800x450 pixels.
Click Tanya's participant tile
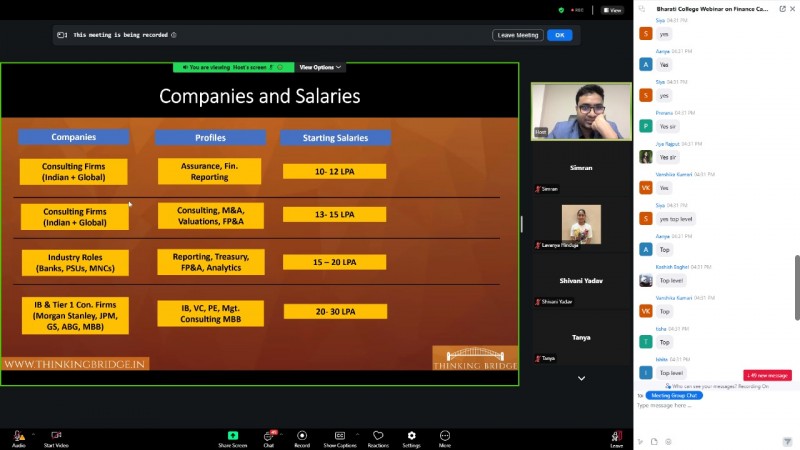pyautogui.click(x=581, y=337)
